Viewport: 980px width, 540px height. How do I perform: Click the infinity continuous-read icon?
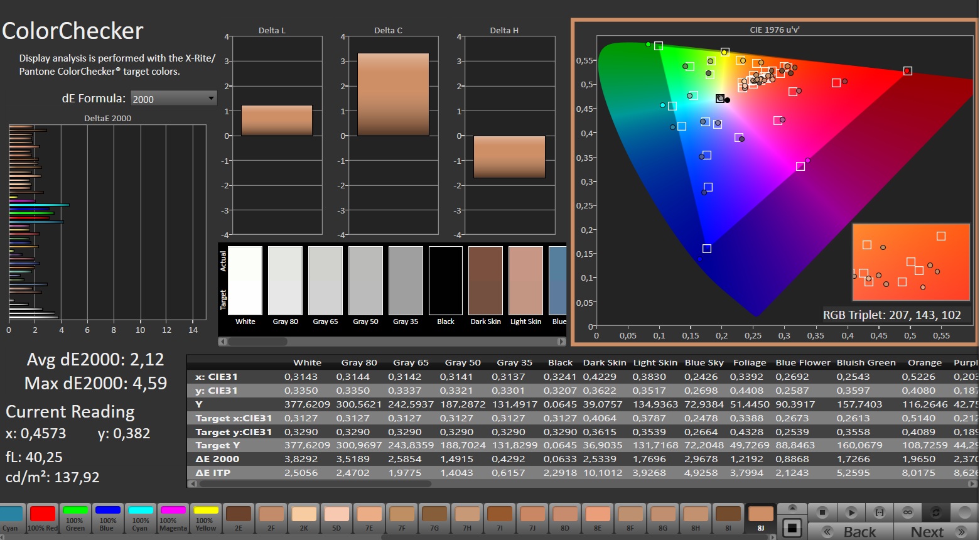pyautogui.click(x=908, y=512)
